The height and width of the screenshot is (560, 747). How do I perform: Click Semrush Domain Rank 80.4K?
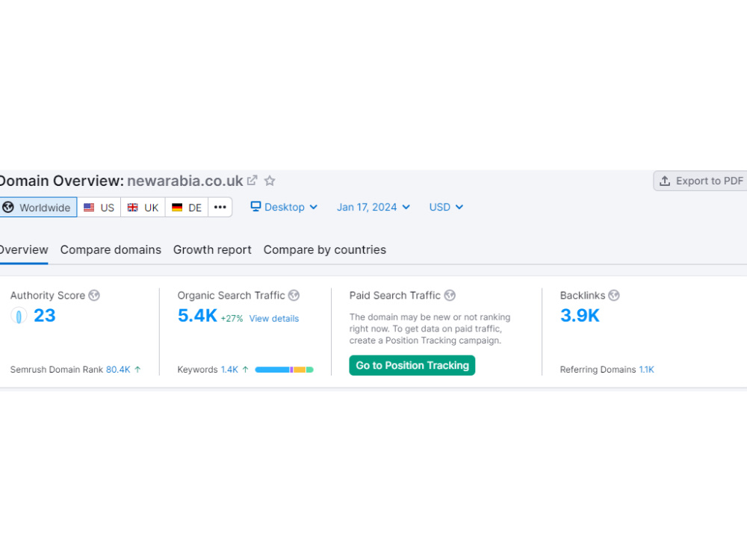(x=118, y=370)
